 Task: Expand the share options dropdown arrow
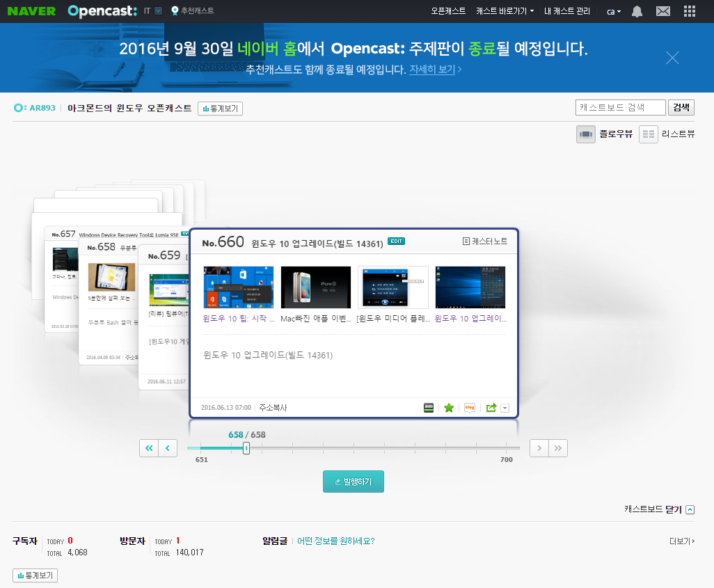tap(505, 408)
